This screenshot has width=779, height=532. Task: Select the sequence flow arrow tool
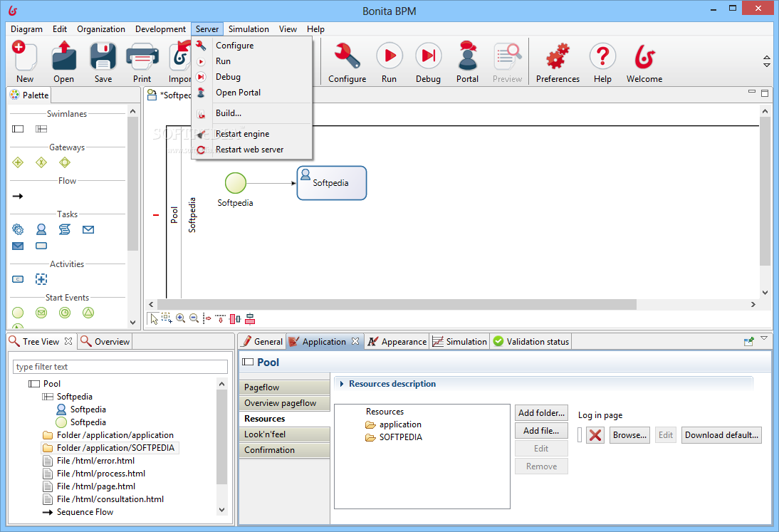pyautogui.click(x=18, y=197)
